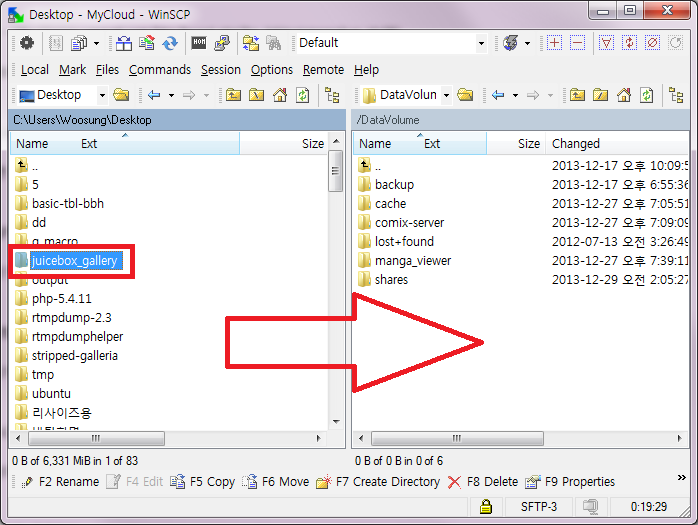Expand the copy toolbar dropdown arrow
Viewport: 698px width, 525px height.
coord(97,44)
